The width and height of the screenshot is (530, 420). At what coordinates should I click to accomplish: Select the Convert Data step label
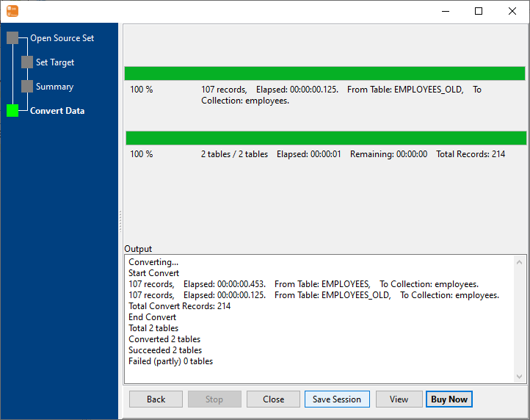pos(57,111)
